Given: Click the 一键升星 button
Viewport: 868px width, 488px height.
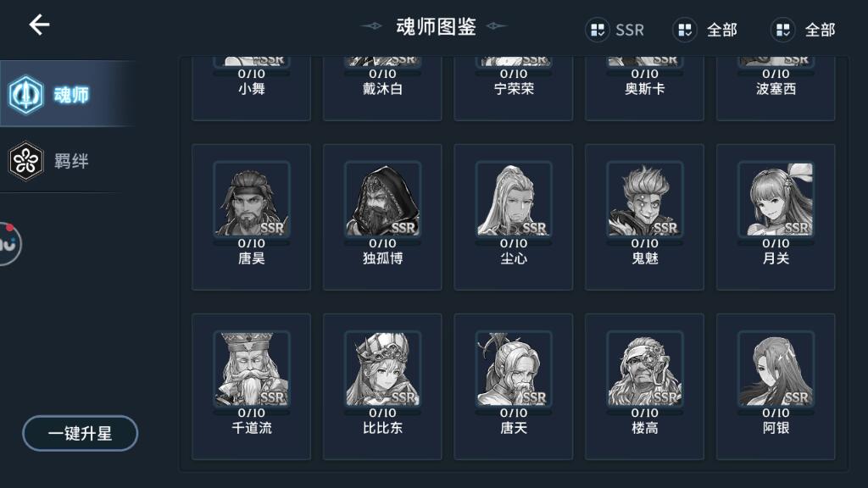Looking at the screenshot, I should tap(81, 433).
